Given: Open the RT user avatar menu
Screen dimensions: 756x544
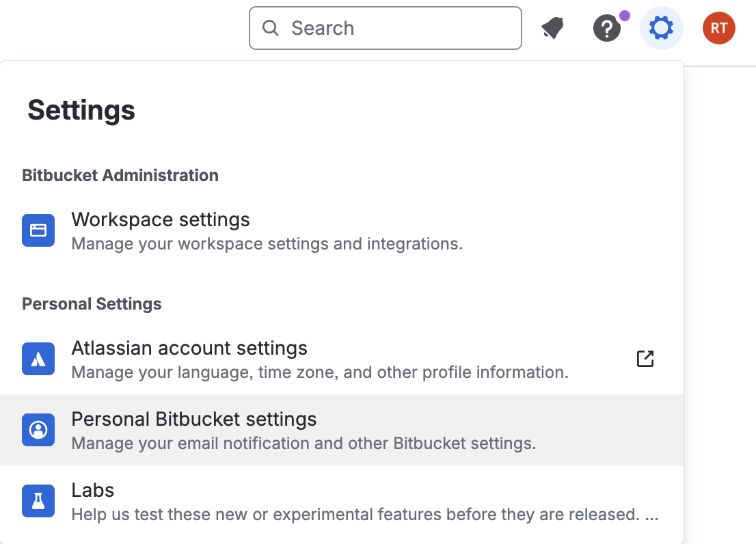Looking at the screenshot, I should click(718, 29).
